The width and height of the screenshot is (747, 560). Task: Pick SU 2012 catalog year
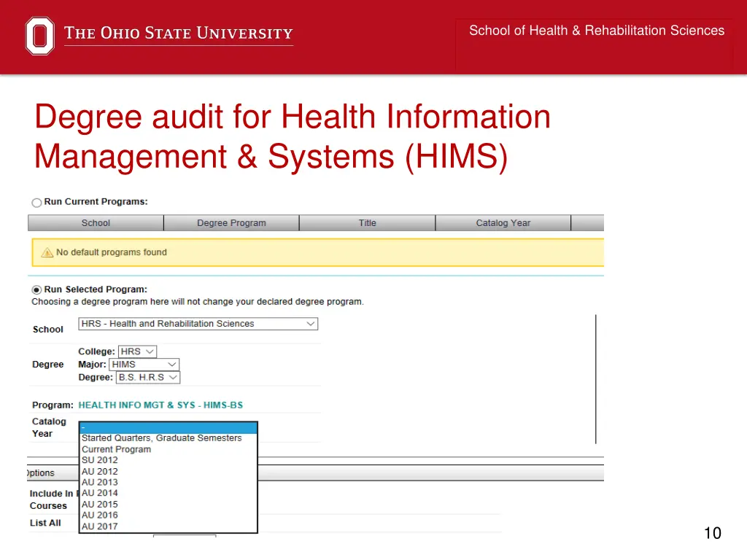(x=169, y=460)
